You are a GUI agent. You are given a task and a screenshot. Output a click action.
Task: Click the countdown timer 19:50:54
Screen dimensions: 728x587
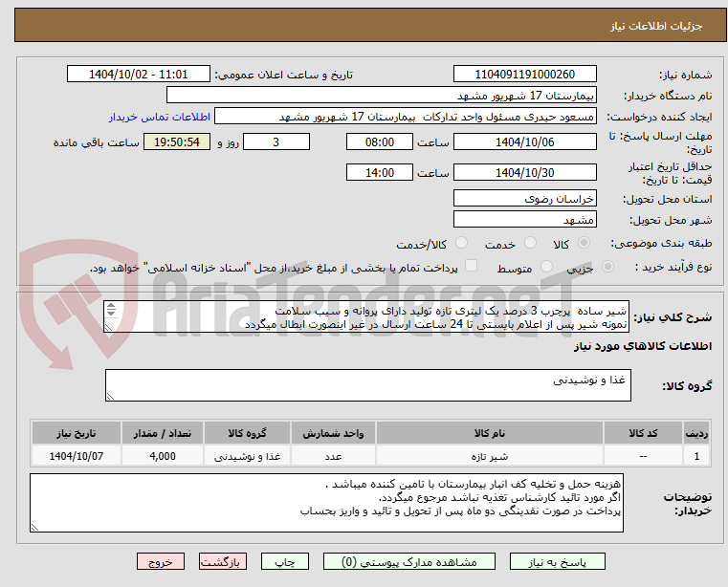click(176, 142)
